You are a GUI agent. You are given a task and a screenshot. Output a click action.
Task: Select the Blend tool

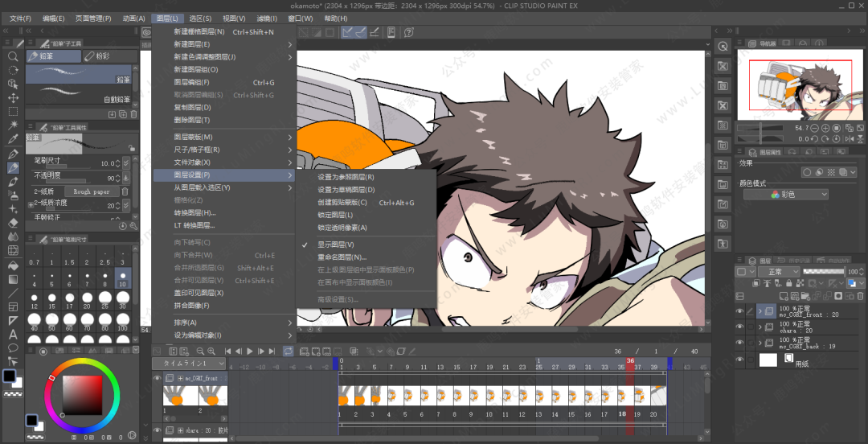[14, 236]
